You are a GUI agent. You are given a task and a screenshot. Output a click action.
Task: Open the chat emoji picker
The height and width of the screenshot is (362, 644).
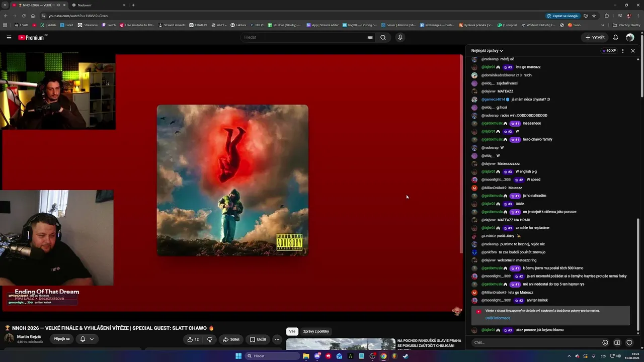tap(605, 343)
